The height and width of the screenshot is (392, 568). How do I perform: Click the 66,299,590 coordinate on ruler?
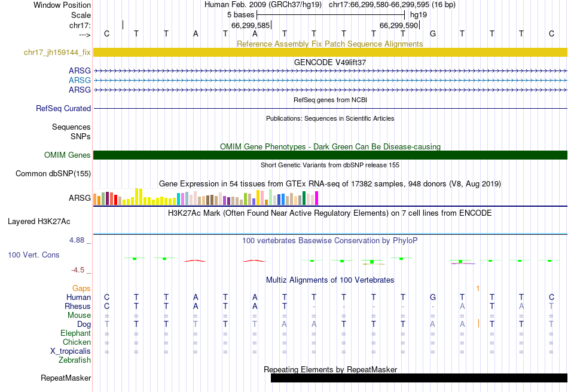point(398,25)
